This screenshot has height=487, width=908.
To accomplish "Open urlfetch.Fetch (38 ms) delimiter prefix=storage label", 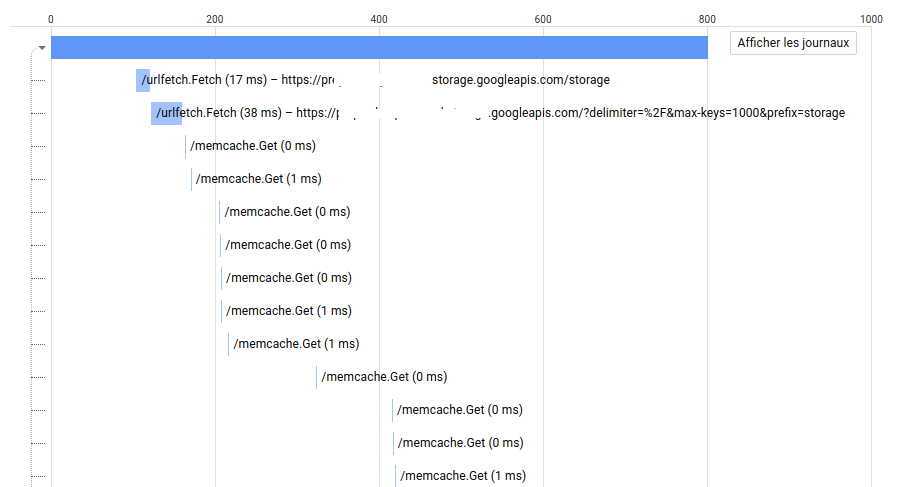I will pyautogui.click(x=500, y=113).
